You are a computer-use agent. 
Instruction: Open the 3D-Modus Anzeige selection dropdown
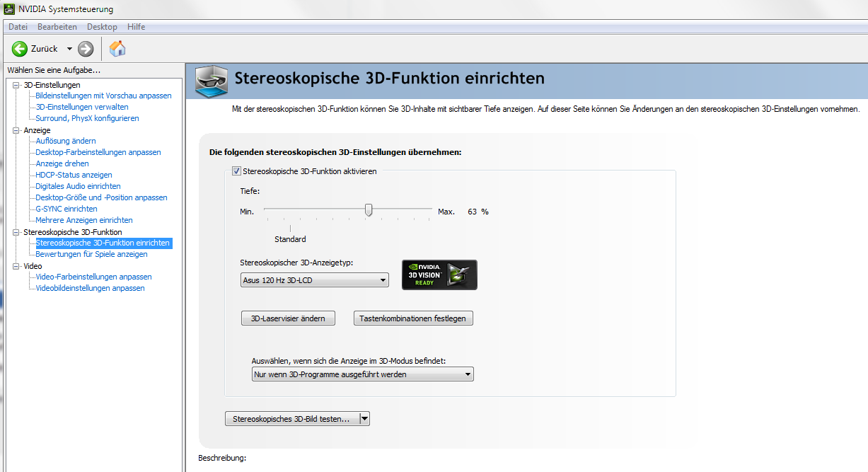point(362,374)
